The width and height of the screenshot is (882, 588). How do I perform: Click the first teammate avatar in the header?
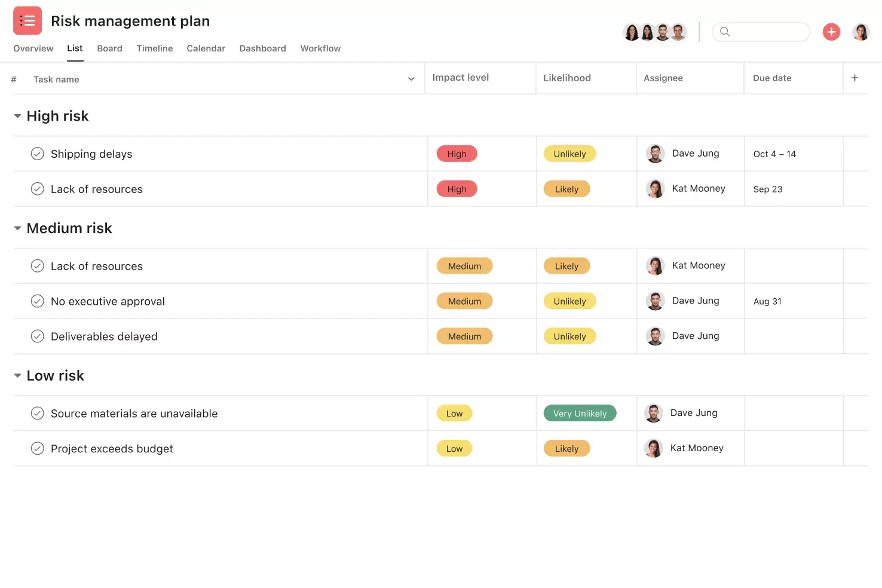tap(632, 32)
